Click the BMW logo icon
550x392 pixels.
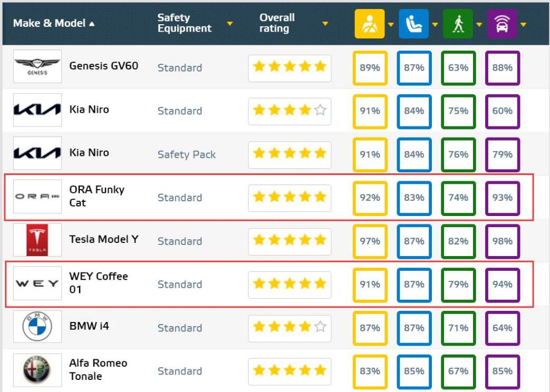[37, 327]
